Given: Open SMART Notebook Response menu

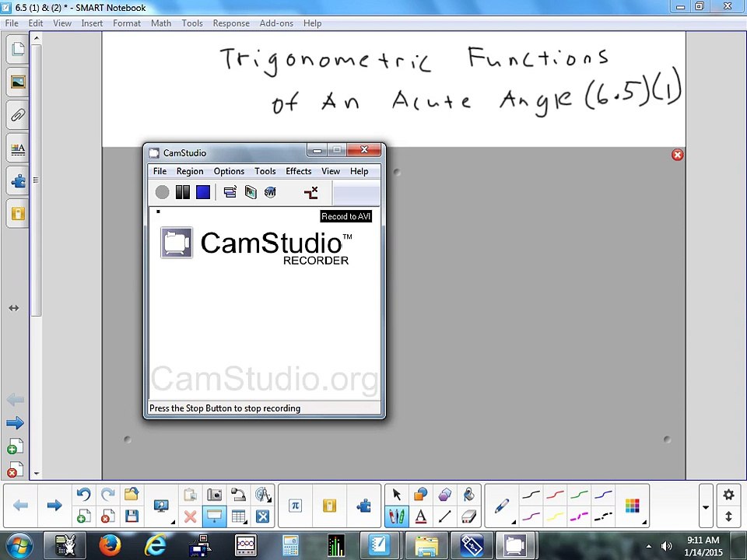Looking at the screenshot, I should 231,23.
